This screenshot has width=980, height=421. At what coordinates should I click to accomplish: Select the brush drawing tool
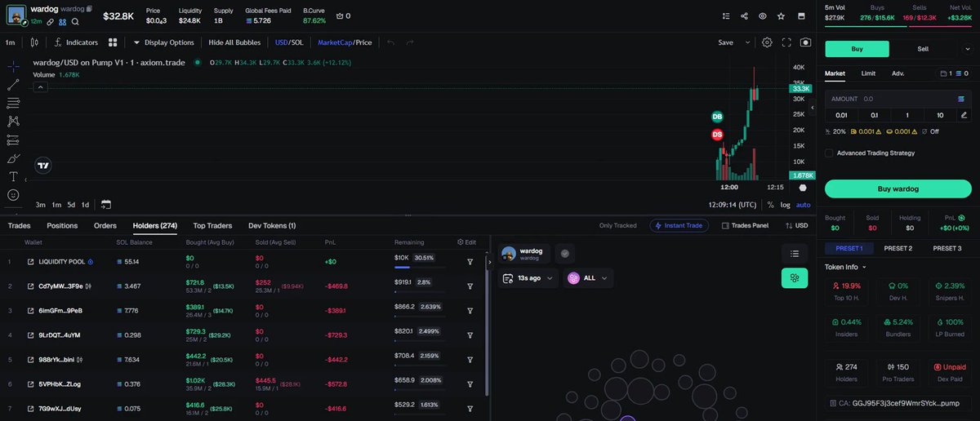pyautogui.click(x=13, y=158)
